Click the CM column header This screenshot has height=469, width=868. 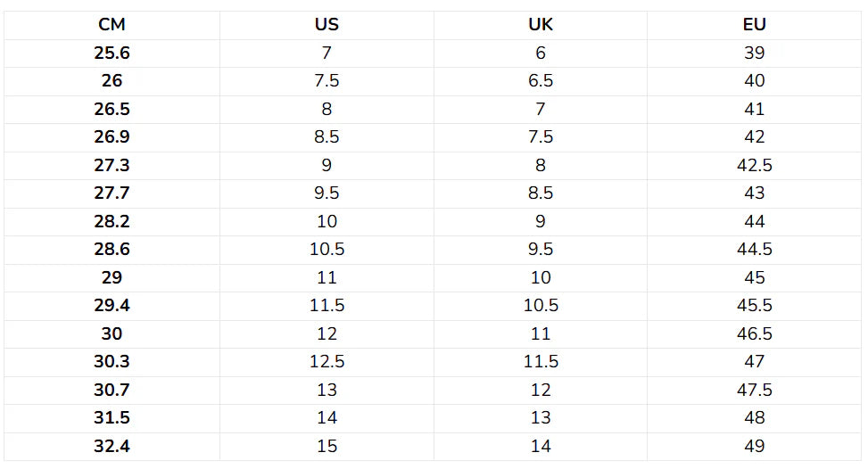point(112,25)
